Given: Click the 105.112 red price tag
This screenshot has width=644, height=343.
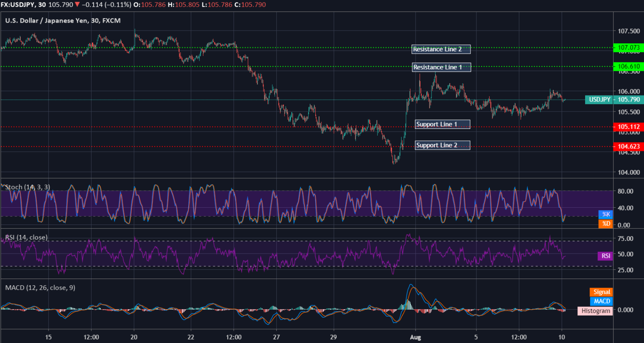Looking at the screenshot, I should tap(628, 127).
